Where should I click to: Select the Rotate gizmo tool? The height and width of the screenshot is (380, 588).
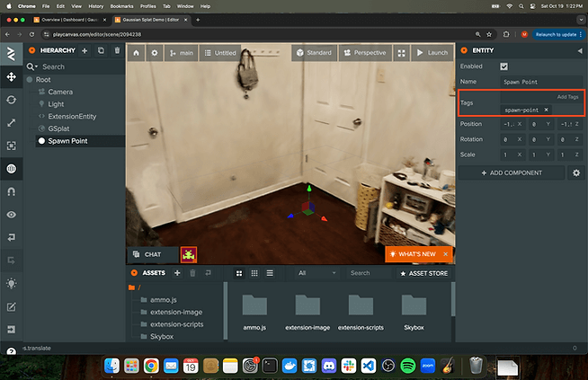click(x=12, y=99)
